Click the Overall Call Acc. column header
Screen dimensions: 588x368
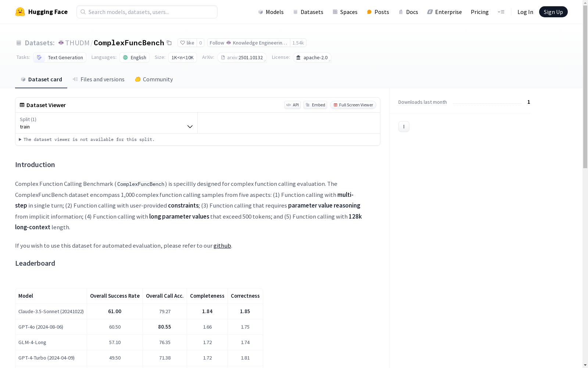coord(165,296)
